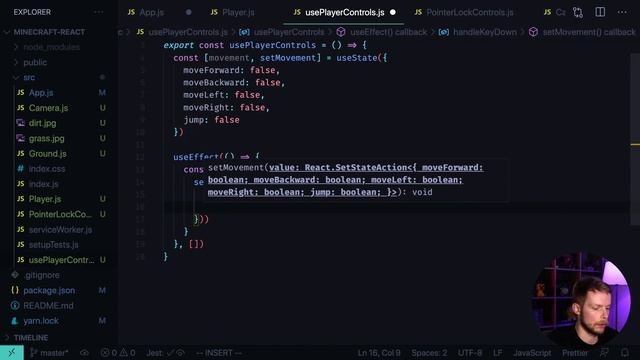Open yarn.lock in the file tree
Screen dimensions: 640x360
[x=41, y=321]
